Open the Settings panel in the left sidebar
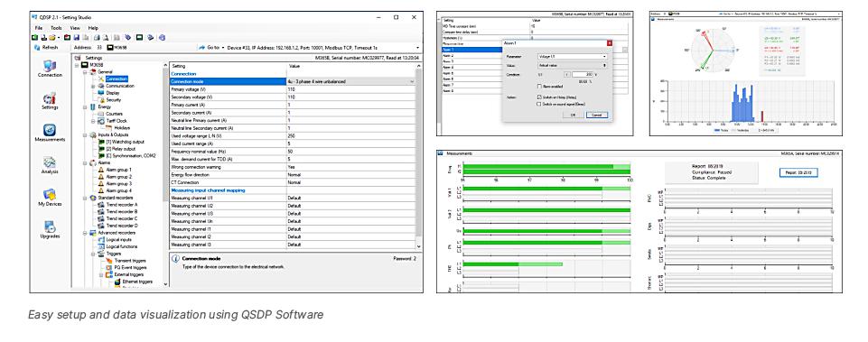Image resolution: width=868 pixels, height=342 pixels. 50,100
